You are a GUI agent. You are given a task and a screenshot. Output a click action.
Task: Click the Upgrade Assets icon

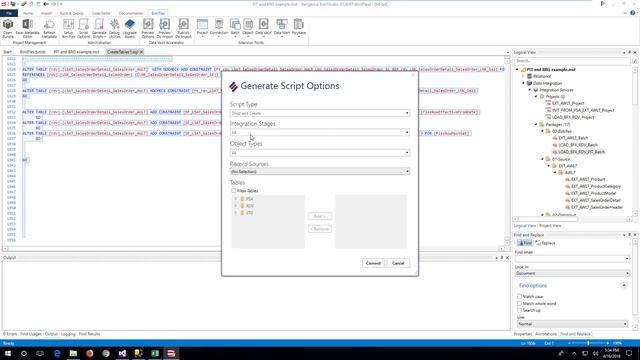click(x=130, y=28)
